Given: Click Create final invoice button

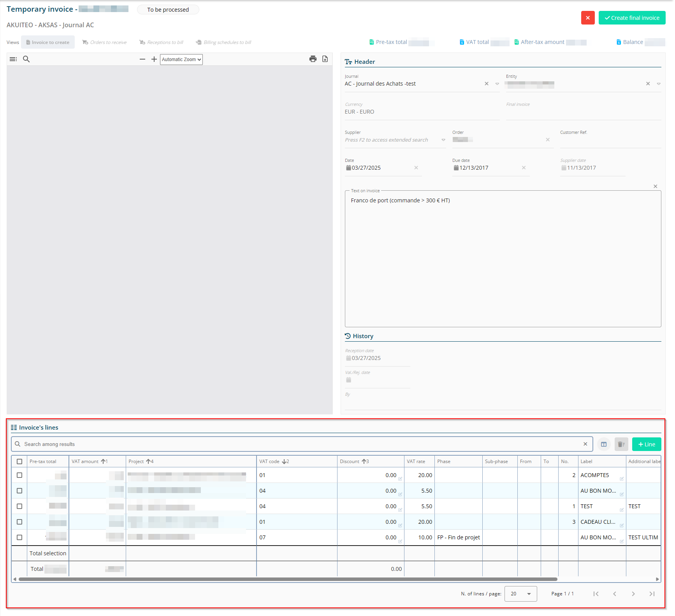Looking at the screenshot, I should point(632,18).
